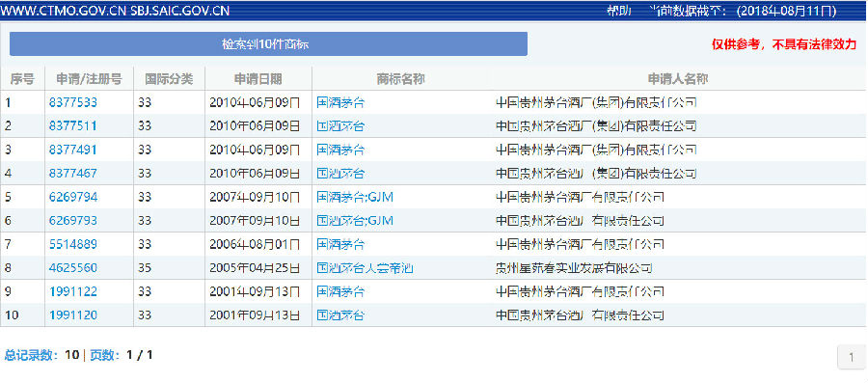Open registration number 5514889

pyautogui.click(x=73, y=244)
